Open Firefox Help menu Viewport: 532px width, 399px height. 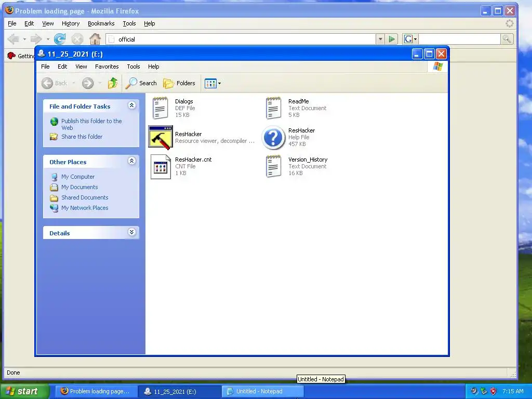(x=149, y=23)
